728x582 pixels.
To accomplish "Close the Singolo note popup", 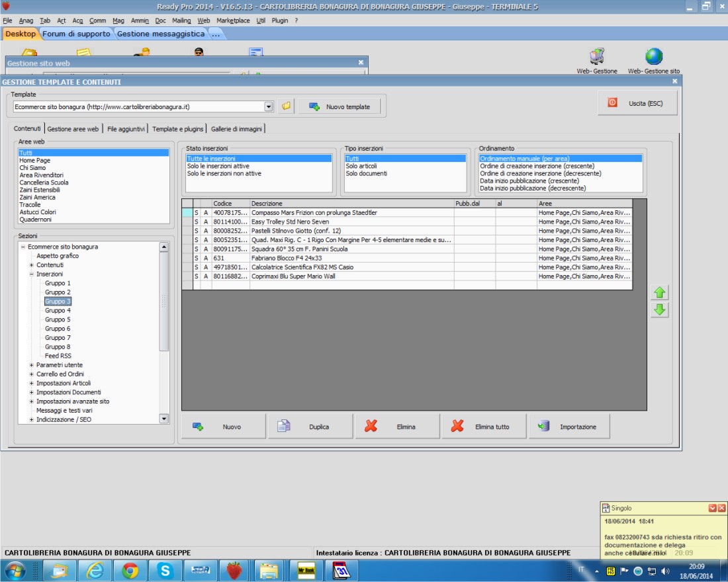I will pos(721,508).
